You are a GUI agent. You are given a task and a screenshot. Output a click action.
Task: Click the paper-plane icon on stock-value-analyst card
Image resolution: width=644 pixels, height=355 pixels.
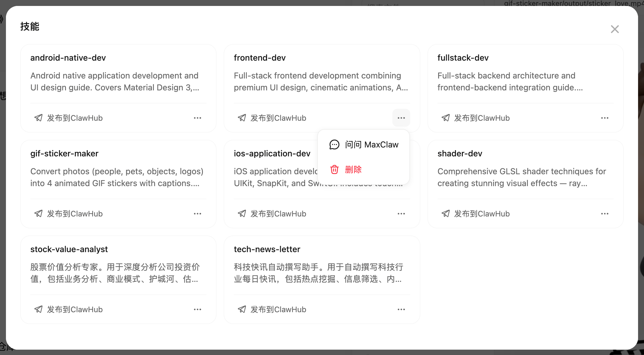point(38,309)
